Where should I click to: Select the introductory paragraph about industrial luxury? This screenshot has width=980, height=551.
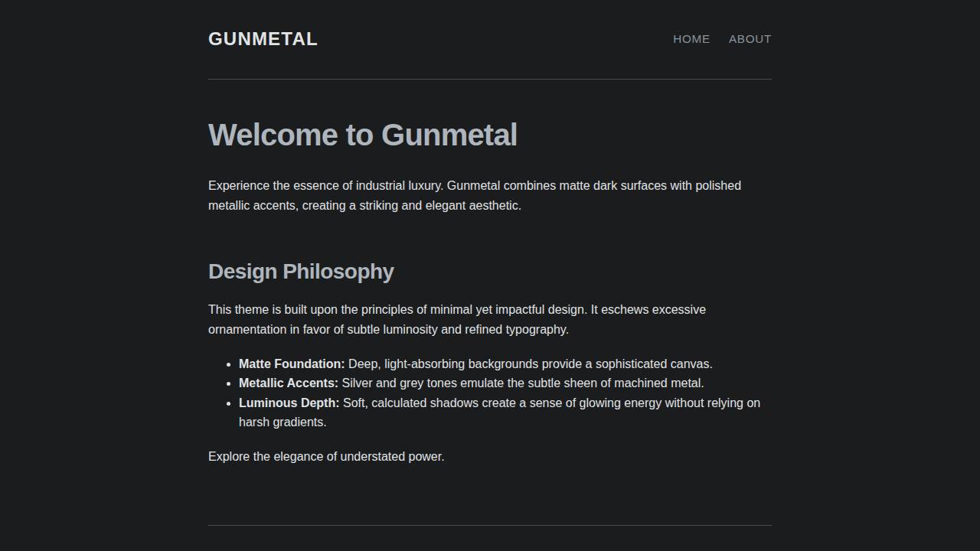click(474, 195)
